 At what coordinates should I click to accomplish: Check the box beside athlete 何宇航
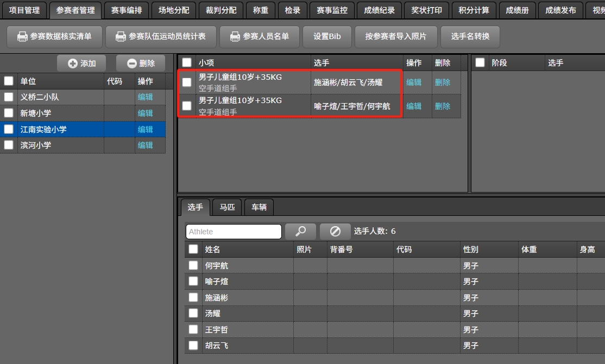point(193,265)
